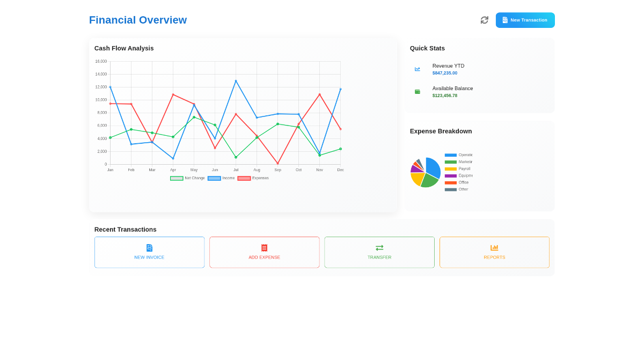This screenshot has width=644, height=338.
Task: Click the document icon inside New Transaction button
Action: click(505, 20)
